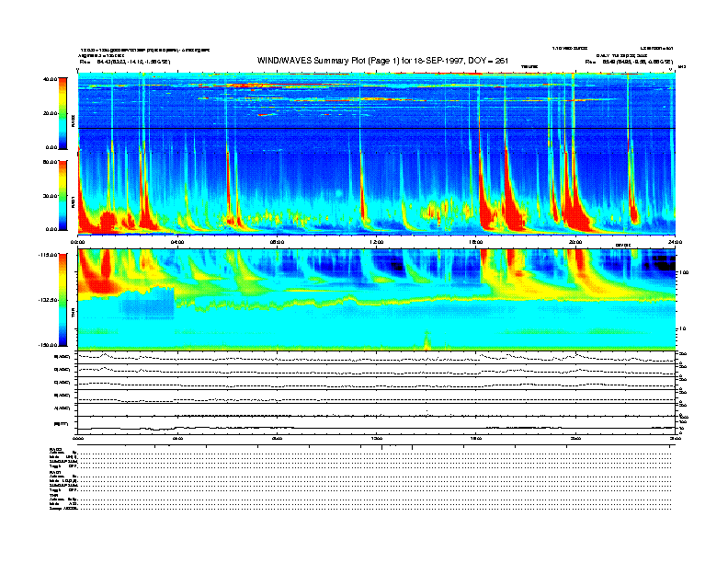
Task: Click the RAD2 spectrogram panel
Action: pos(377,112)
